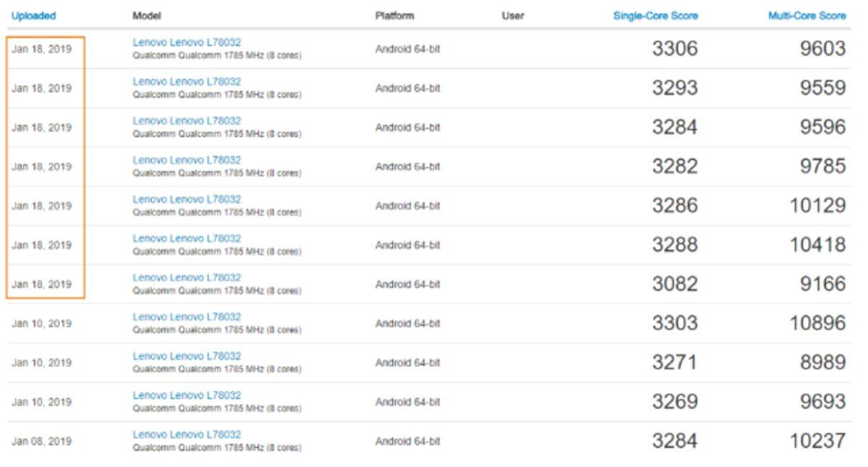
Task: Sort results by Uploaded column header
Action: tap(33, 15)
